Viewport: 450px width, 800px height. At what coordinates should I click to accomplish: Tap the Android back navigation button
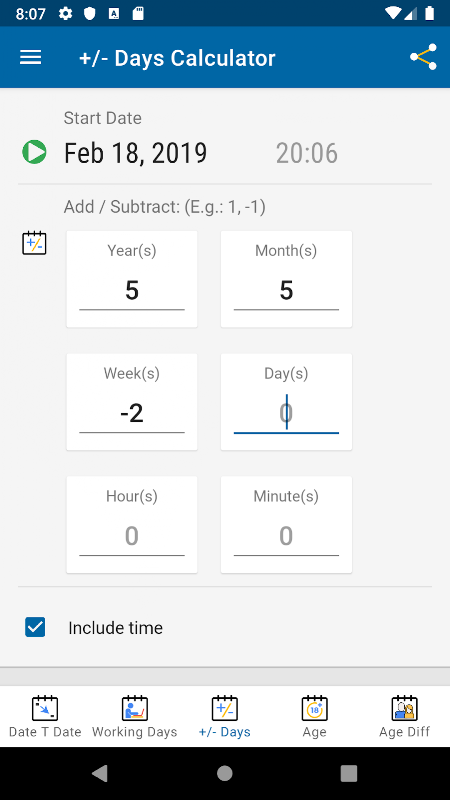pyautogui.click(x=100, y=773)
